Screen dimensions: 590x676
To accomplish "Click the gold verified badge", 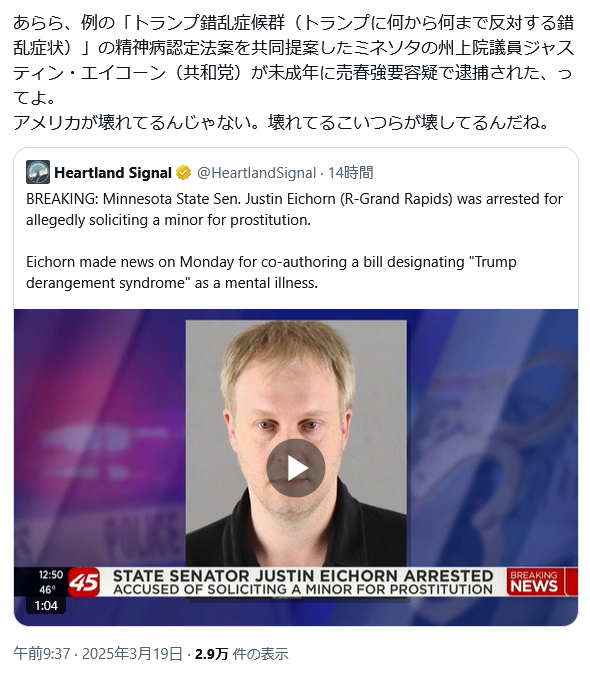I will click(x=184, y=173).
